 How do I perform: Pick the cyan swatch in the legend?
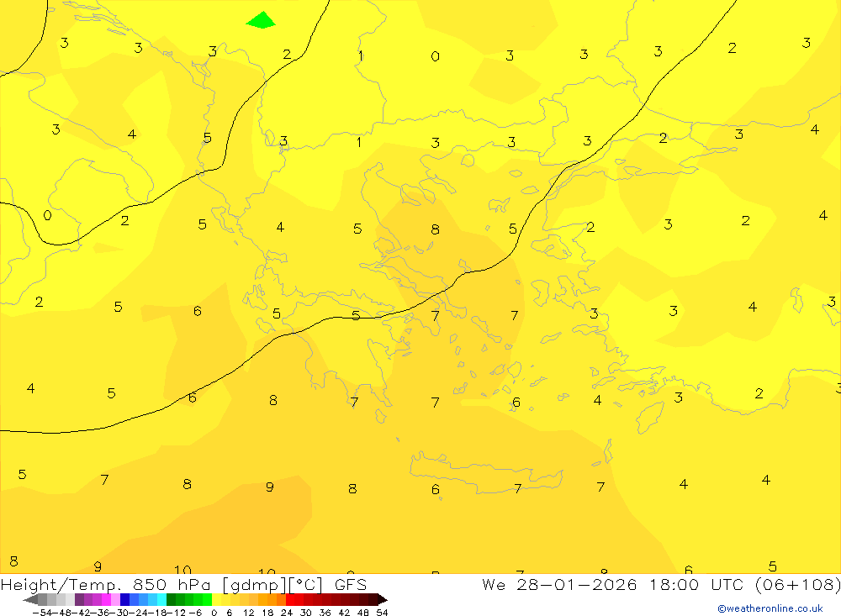pos(161,600)
